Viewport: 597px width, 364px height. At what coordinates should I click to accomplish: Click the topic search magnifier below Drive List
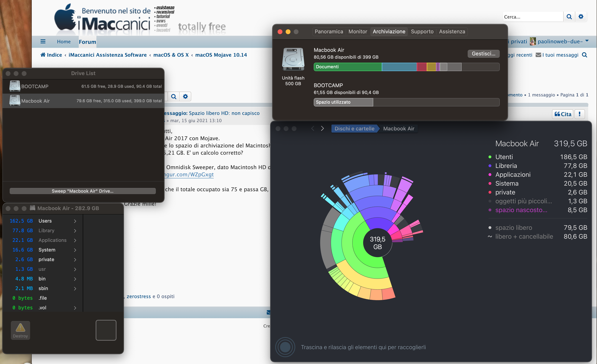tap(174, 96)
